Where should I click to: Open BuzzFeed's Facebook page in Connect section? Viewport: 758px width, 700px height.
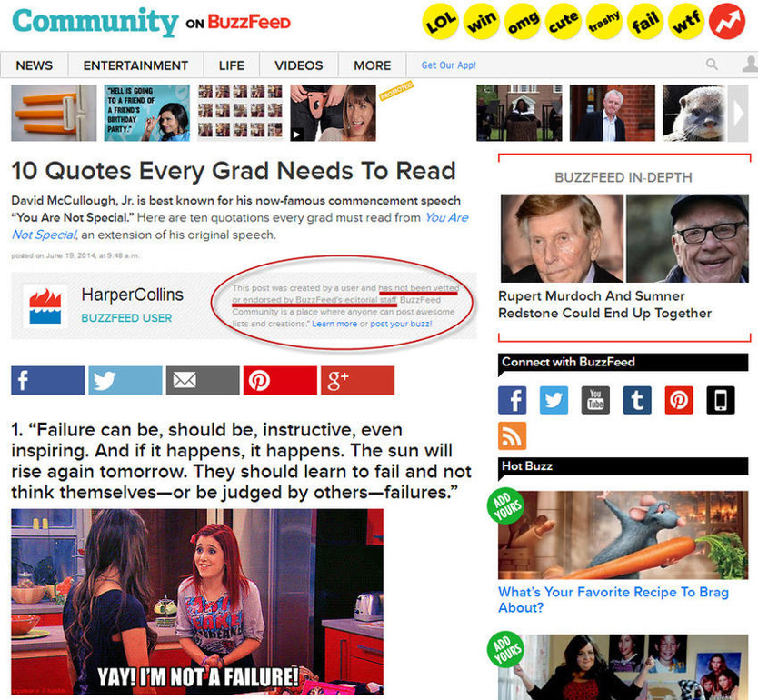513,400
